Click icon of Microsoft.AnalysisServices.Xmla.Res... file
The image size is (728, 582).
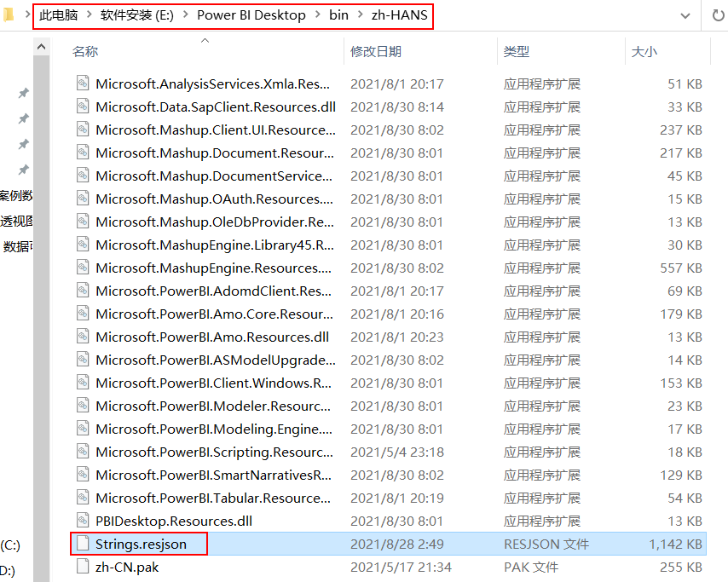click(83, 84)
